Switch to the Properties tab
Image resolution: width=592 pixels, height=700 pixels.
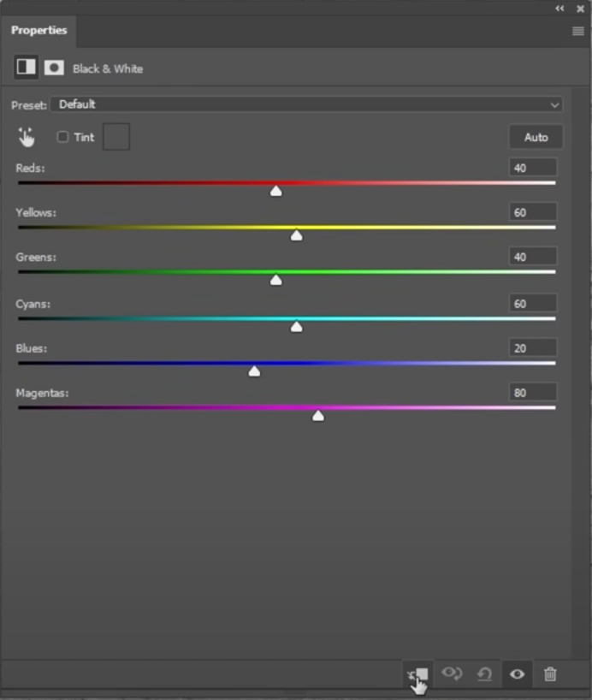(38, 31)
